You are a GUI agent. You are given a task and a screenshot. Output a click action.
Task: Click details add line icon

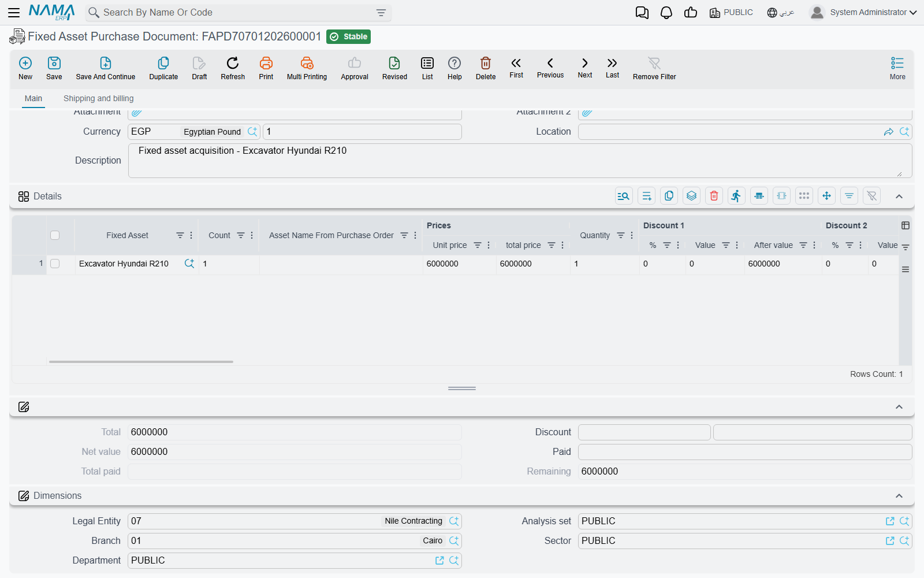(x=647, y=196)
